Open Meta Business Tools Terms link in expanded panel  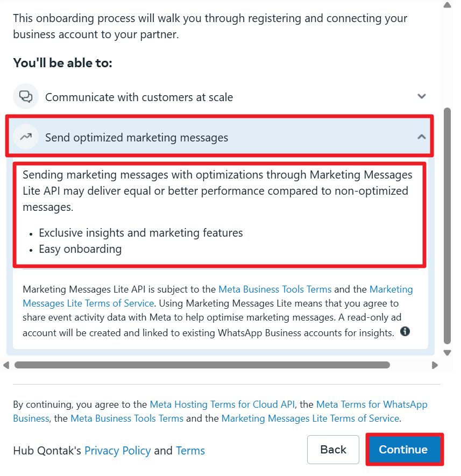(275, 289)
